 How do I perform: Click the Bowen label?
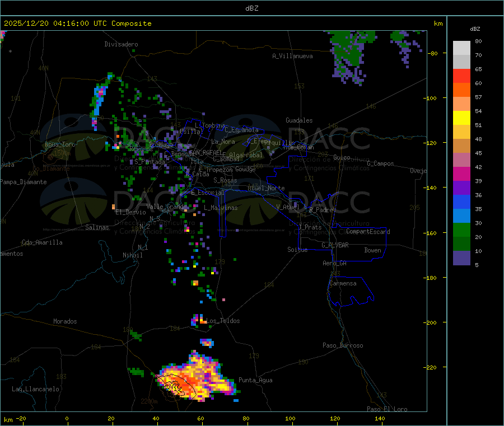(373, 250)
